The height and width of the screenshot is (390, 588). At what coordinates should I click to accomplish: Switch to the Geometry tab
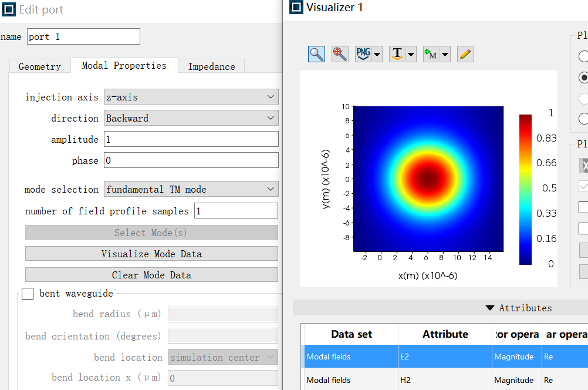tap(39, 66)
